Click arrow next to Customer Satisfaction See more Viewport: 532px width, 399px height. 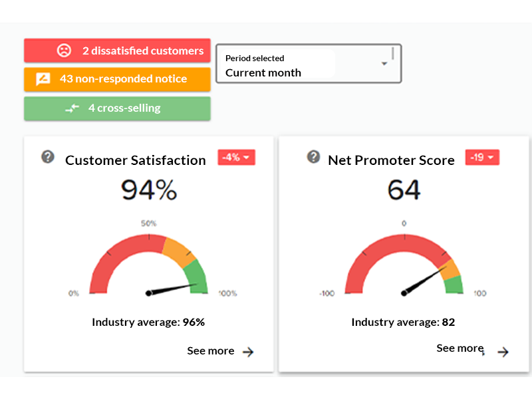[x=248, y=352]
